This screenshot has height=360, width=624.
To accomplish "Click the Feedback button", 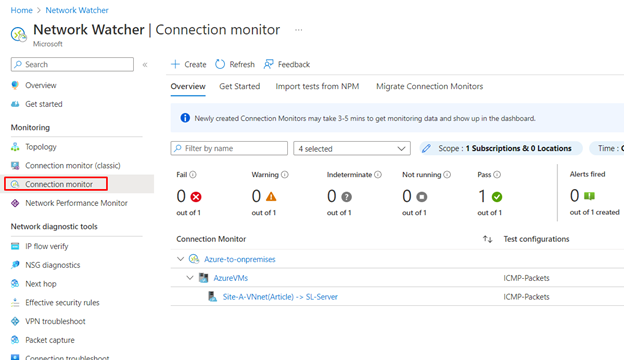I will tap(287, 64).
